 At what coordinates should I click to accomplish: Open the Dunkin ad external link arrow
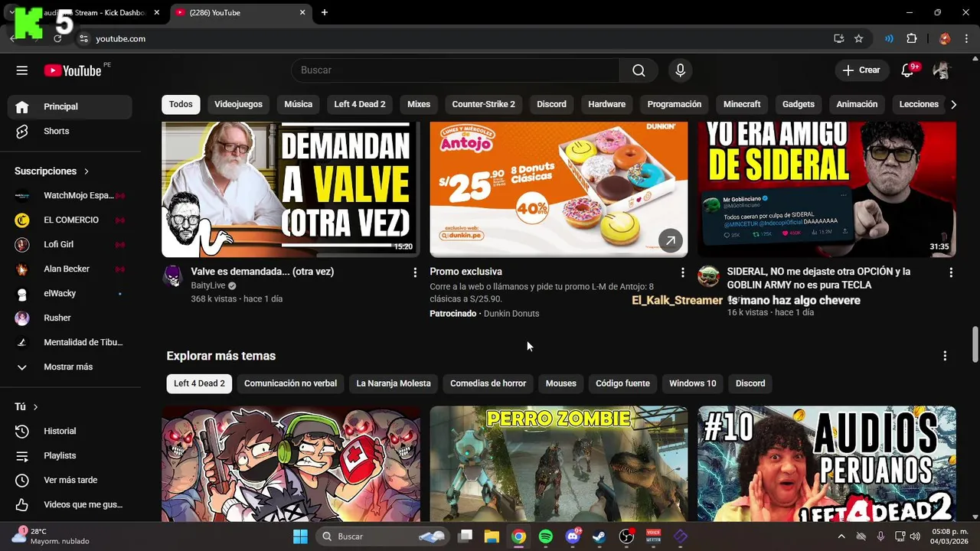click(x=670, y=240)
